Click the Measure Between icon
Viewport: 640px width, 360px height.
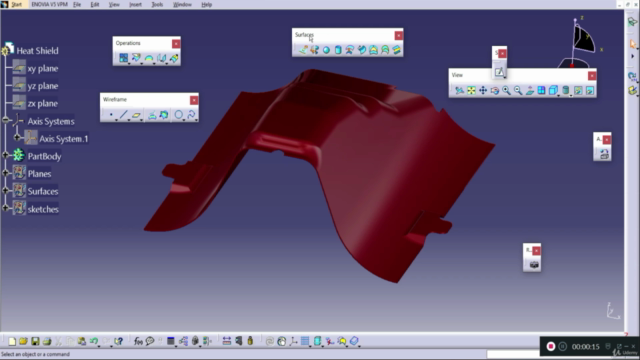pos(227,341)
